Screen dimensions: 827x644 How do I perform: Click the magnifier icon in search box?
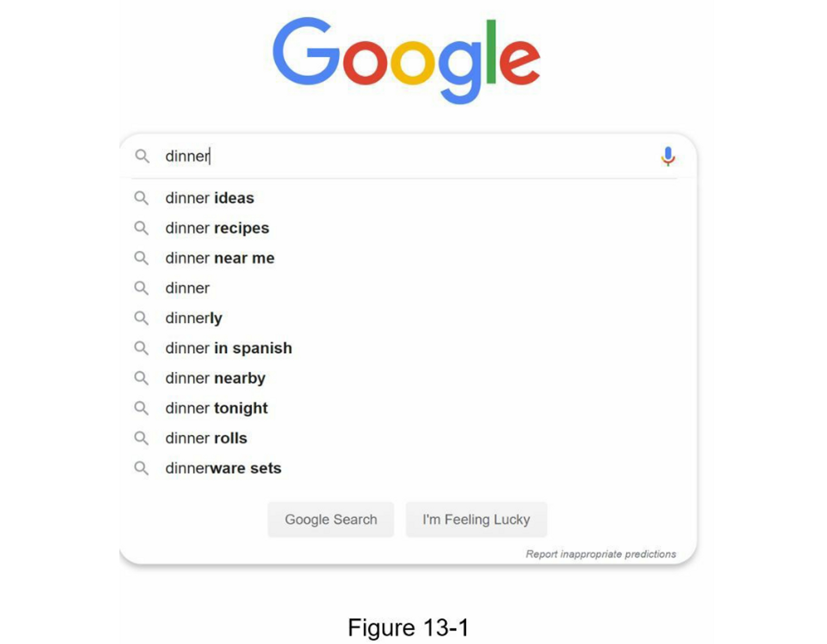[142, 156]
